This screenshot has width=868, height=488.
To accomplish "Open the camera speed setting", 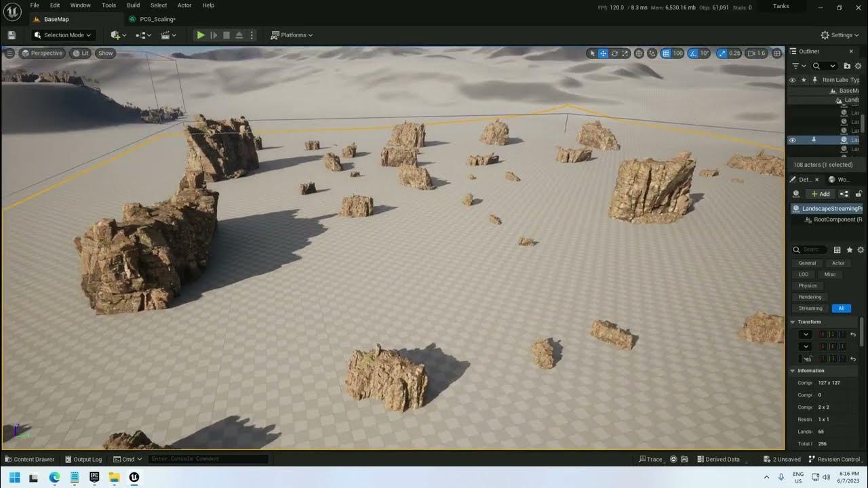I will 756,53.
